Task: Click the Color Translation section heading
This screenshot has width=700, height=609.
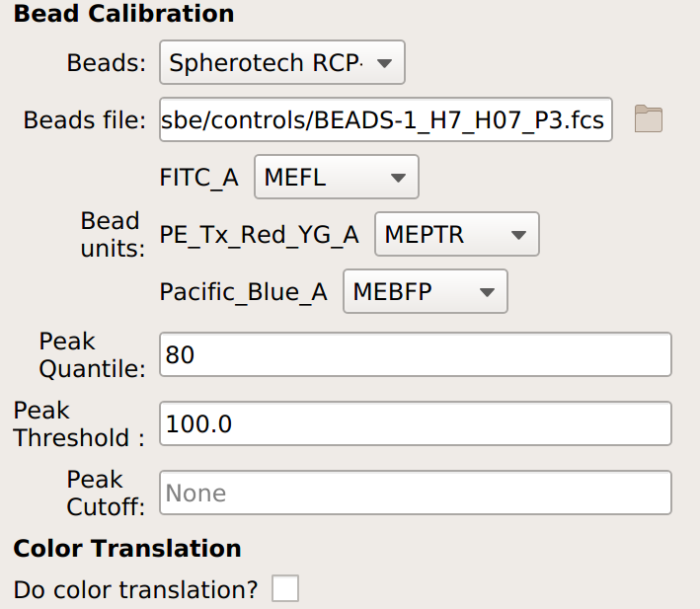Action: tap(127, 549)
